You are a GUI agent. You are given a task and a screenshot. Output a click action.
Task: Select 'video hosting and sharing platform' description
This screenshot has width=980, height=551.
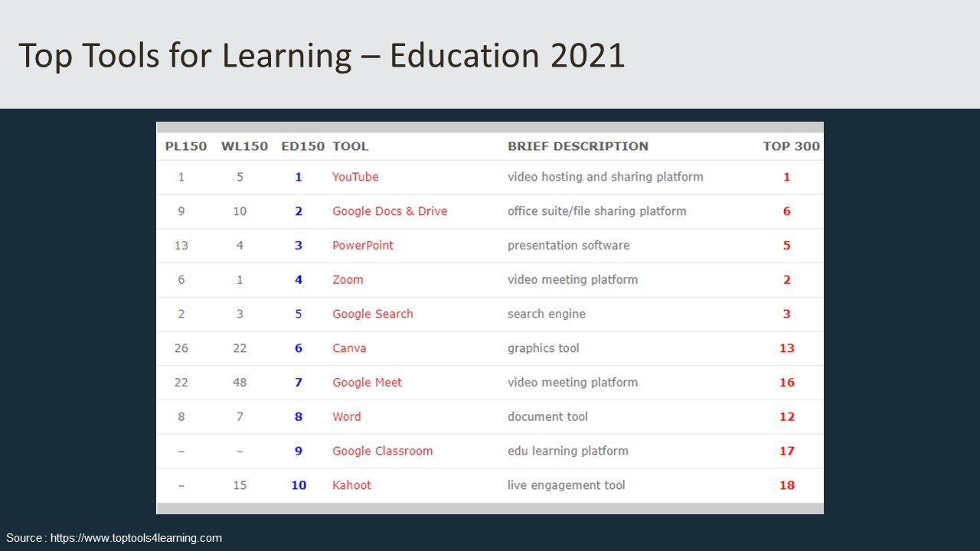pyautogui.click(x=606, y=177)
